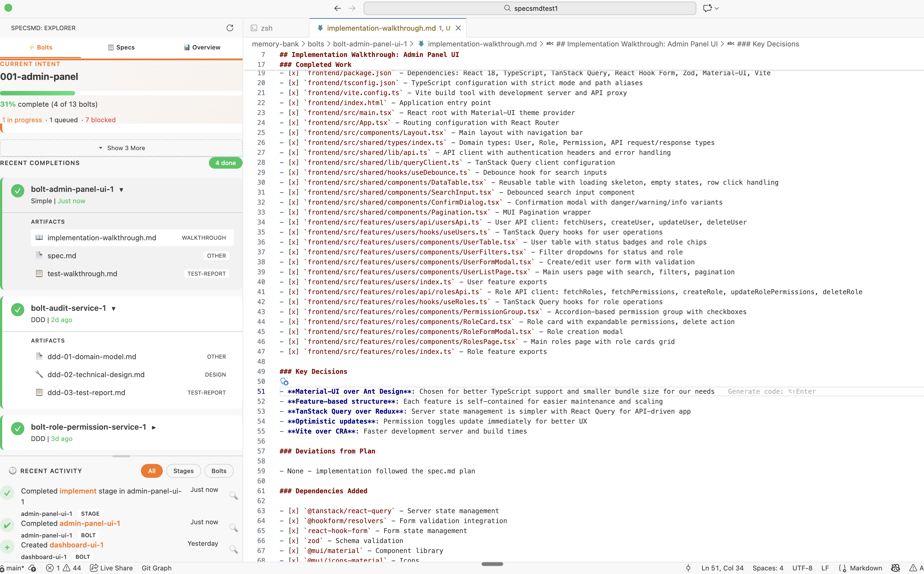The width and height of the screenshot is (924, 574).
Task: Switch to the zsh terminal tab
Action: tap(266, 28)
